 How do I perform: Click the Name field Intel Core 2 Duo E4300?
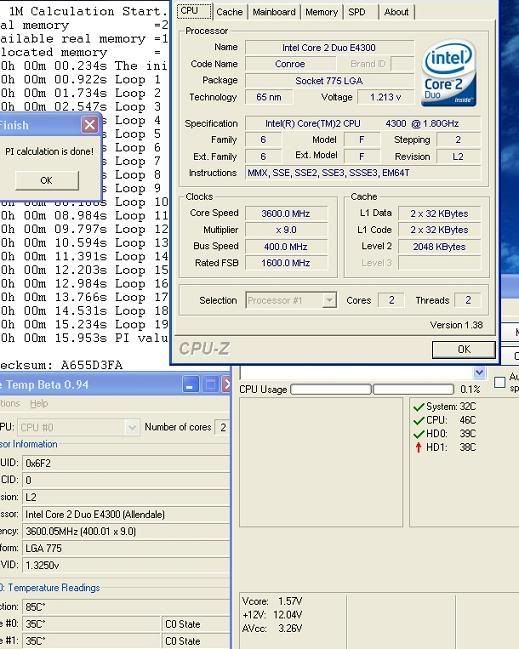pos(329,48)
